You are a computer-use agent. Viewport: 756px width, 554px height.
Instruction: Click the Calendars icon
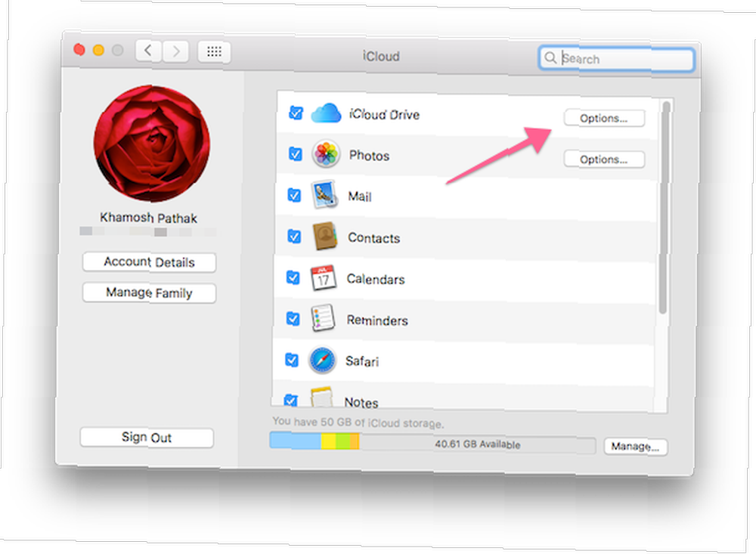pos(323,277)
